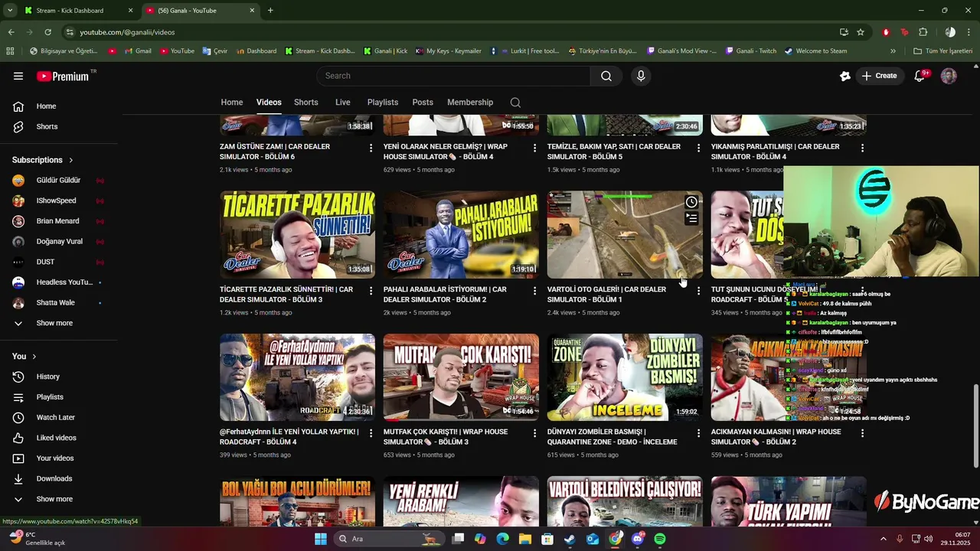Select the channel Shorts tab
Viewport: 980px width, 551px height.
(x=306, y=103)
